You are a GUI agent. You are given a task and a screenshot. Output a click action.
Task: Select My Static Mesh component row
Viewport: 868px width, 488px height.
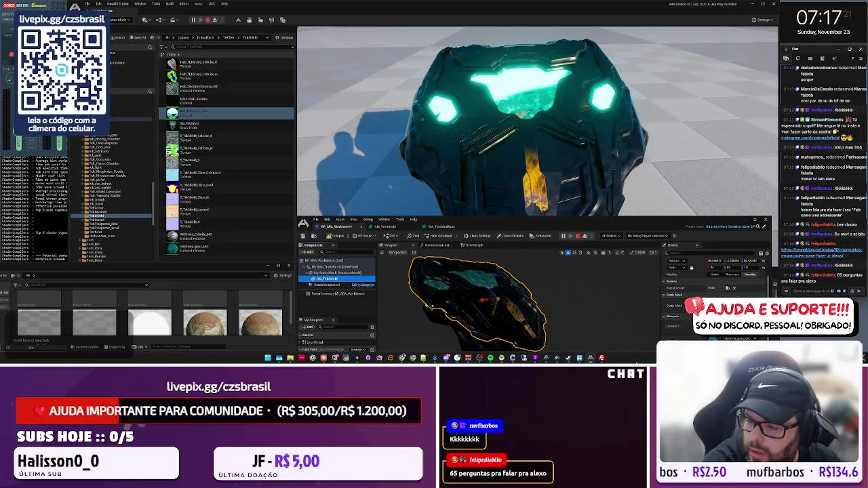(337, 272)
